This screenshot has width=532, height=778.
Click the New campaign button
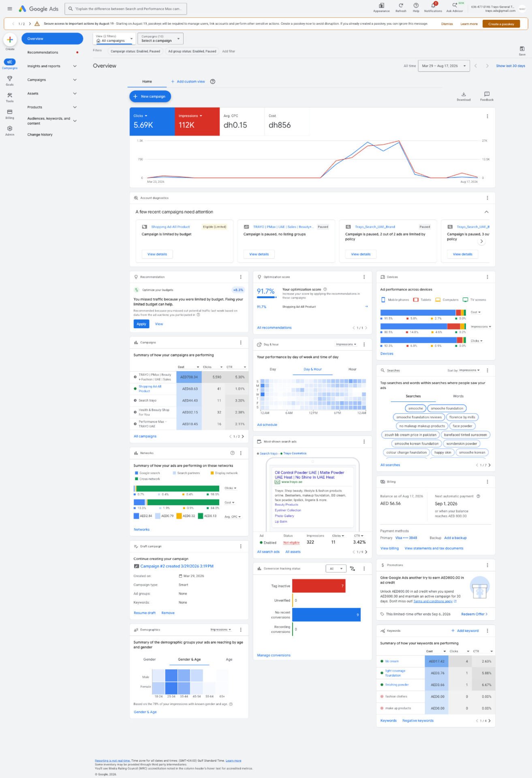(x=150, y=96)
